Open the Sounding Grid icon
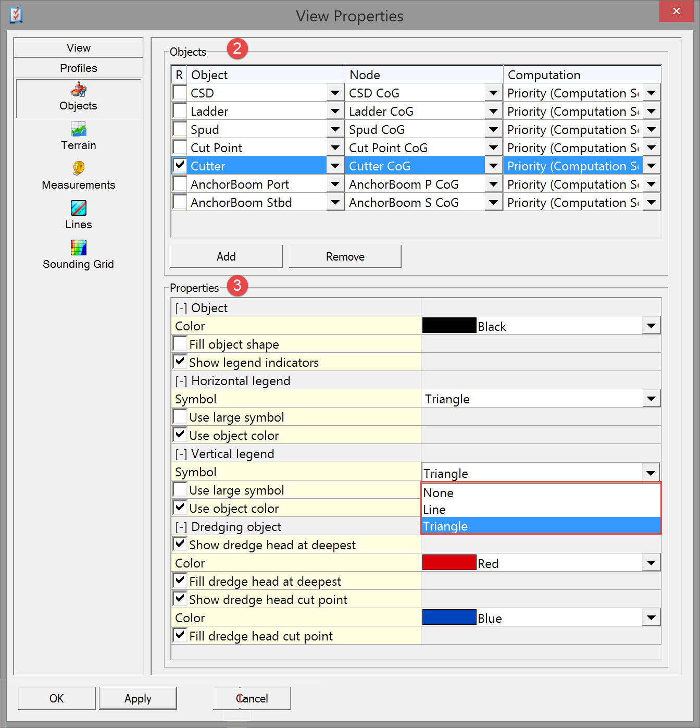 [79, 248]
